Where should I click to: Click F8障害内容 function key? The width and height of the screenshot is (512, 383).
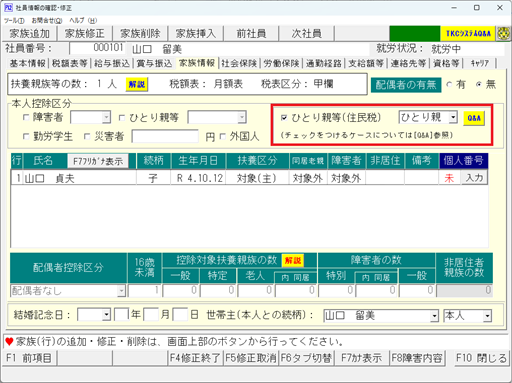pyautogui.click(x=417, y=358)
